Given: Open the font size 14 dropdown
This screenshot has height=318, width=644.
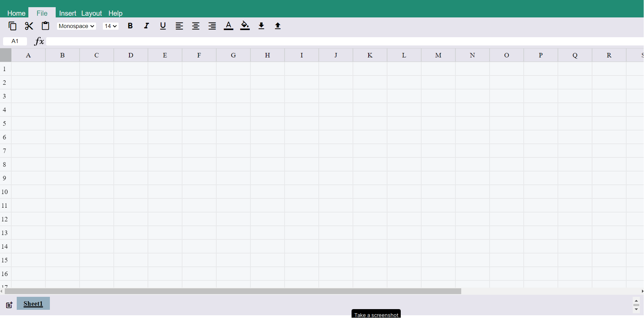Looking at the screenshot, I should (x=110, y=26).
